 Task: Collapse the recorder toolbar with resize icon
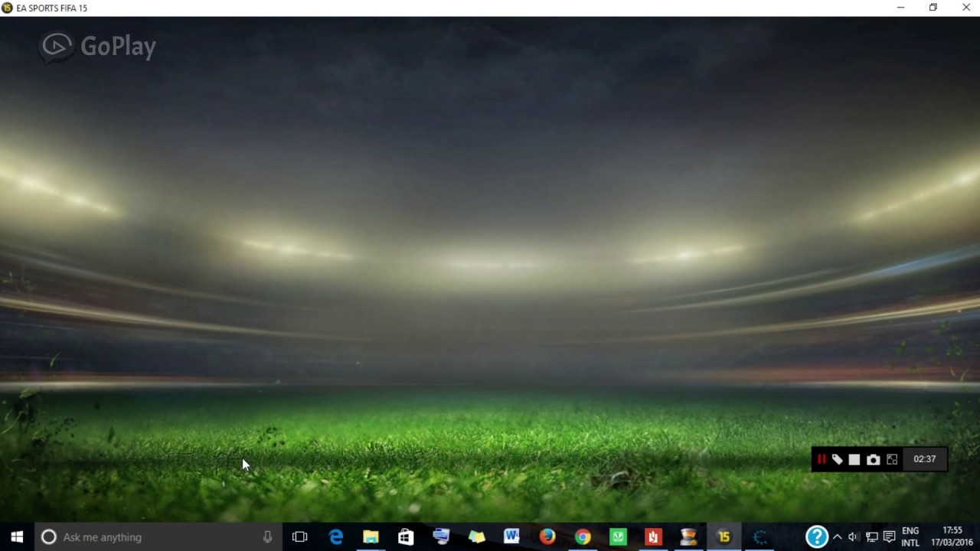(892, 459)
